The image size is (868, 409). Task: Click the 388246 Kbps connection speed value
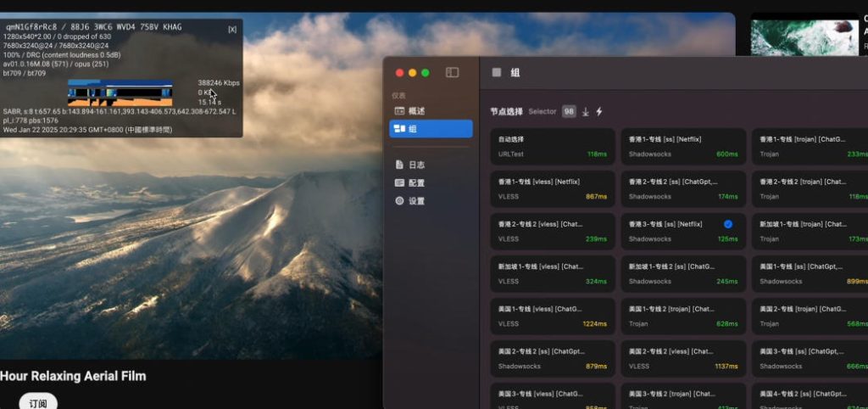tap(219, 83)
